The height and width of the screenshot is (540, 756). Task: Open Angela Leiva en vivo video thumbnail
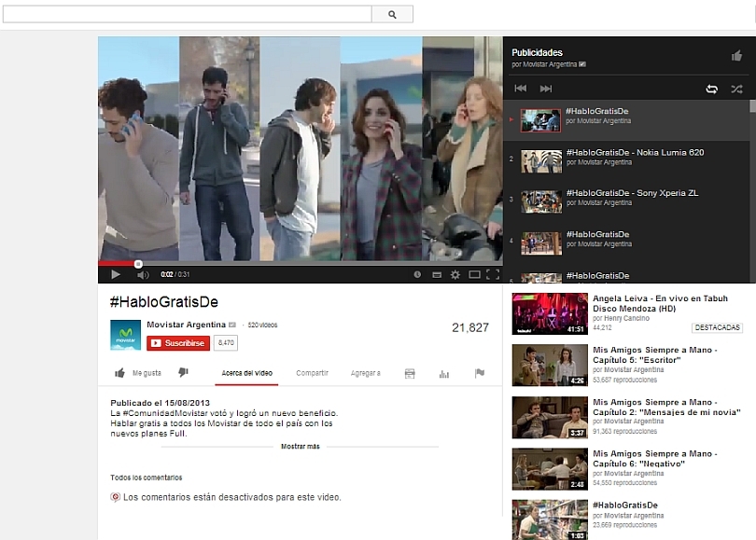pyautogui.click(x=550, y=313)
